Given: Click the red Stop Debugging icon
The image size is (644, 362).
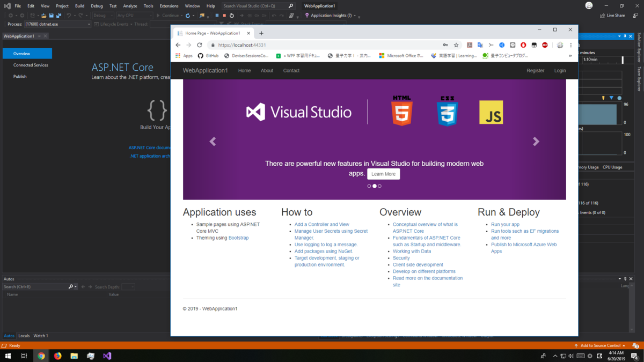Looking at the screenshot, I should [x=224, y=16].
